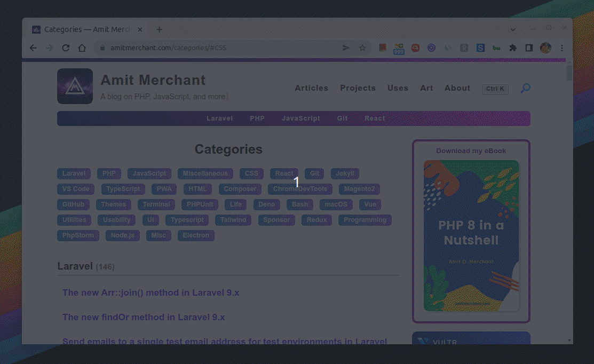Screen dimensions: 594x364
Task: Click the Tailwind category tag
Action: point(233,220)
